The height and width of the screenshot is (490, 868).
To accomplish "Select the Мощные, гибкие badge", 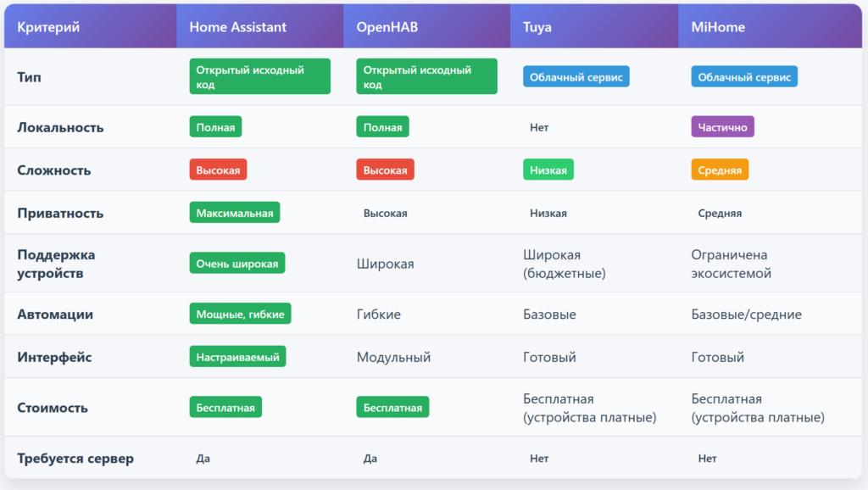I will (240, 314).
